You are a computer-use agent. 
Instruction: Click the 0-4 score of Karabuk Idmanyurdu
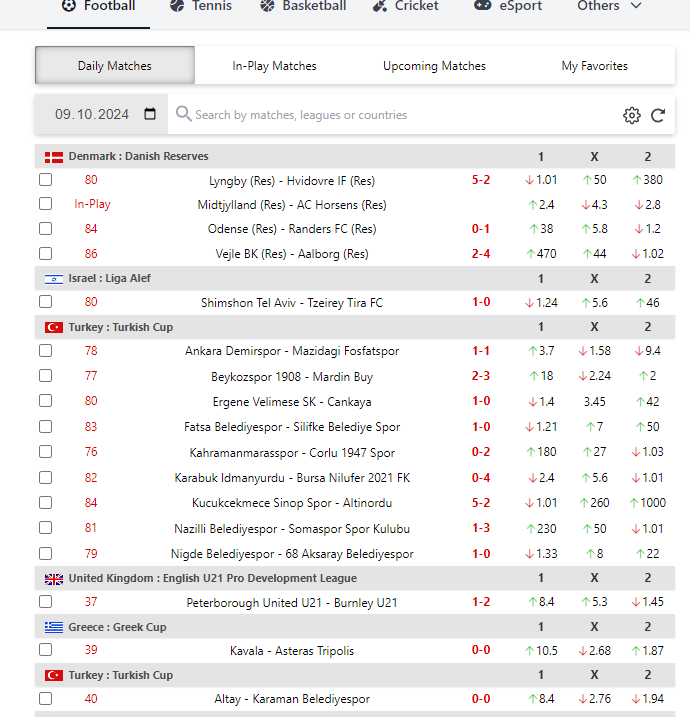481,478
